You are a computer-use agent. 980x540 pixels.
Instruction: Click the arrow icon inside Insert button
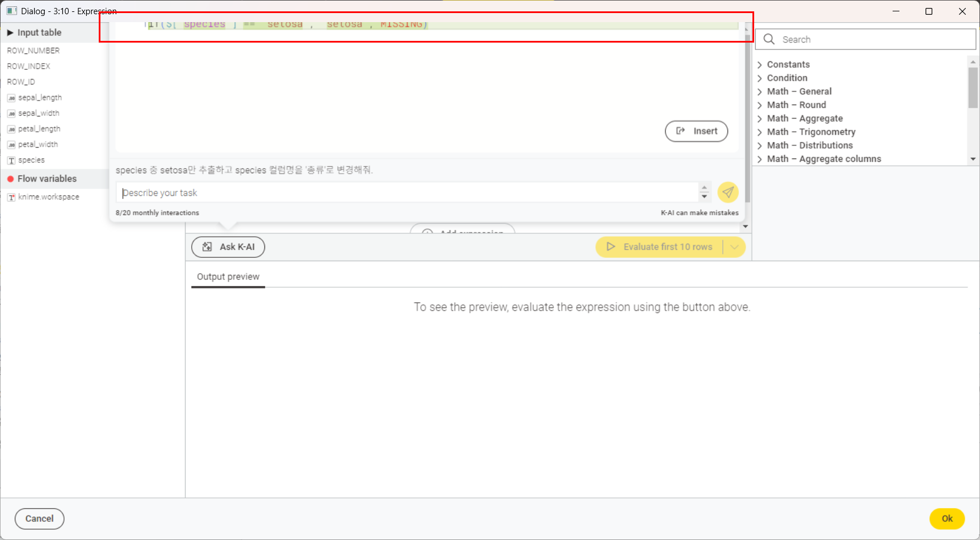681,131
